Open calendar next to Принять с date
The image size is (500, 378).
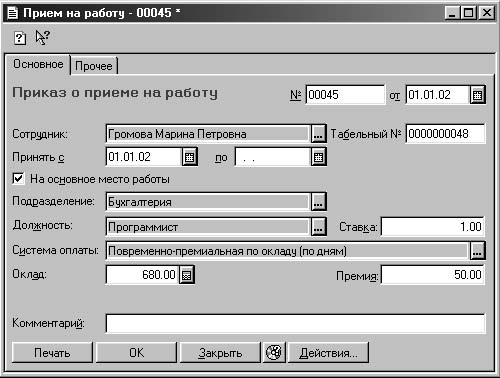coord(190,157)
